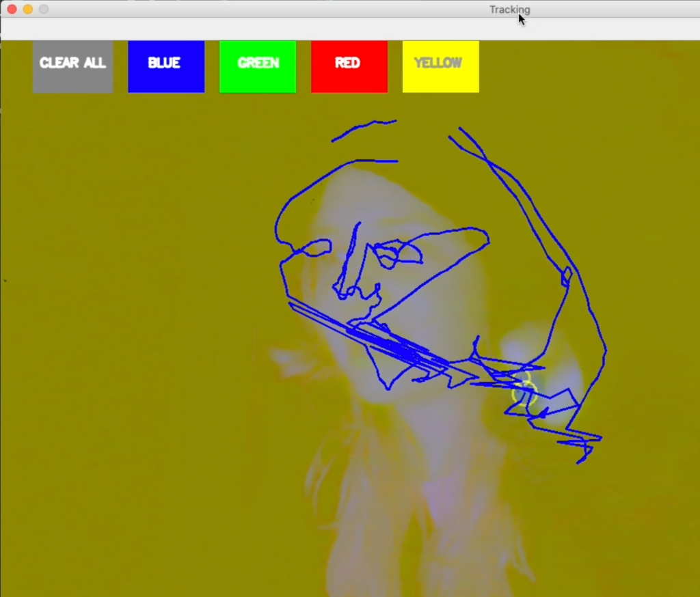Click the Tracking window title text
700x597 pixels.
[x=509, y=10]
